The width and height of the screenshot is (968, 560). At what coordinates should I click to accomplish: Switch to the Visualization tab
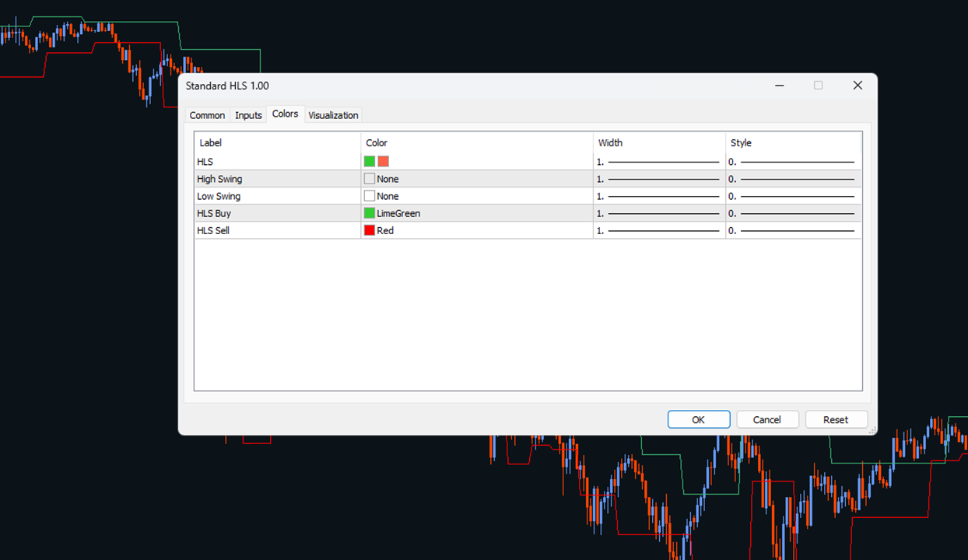tap(332, 114)
